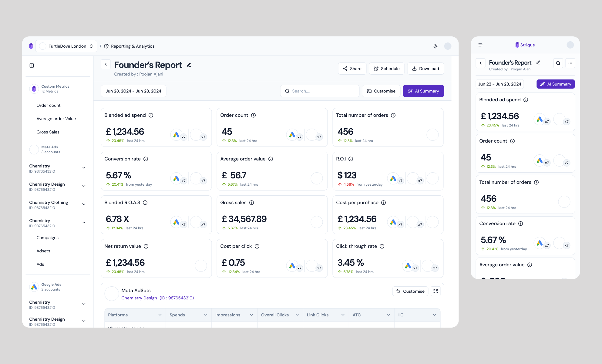Click the Search input field

[320, 91]
